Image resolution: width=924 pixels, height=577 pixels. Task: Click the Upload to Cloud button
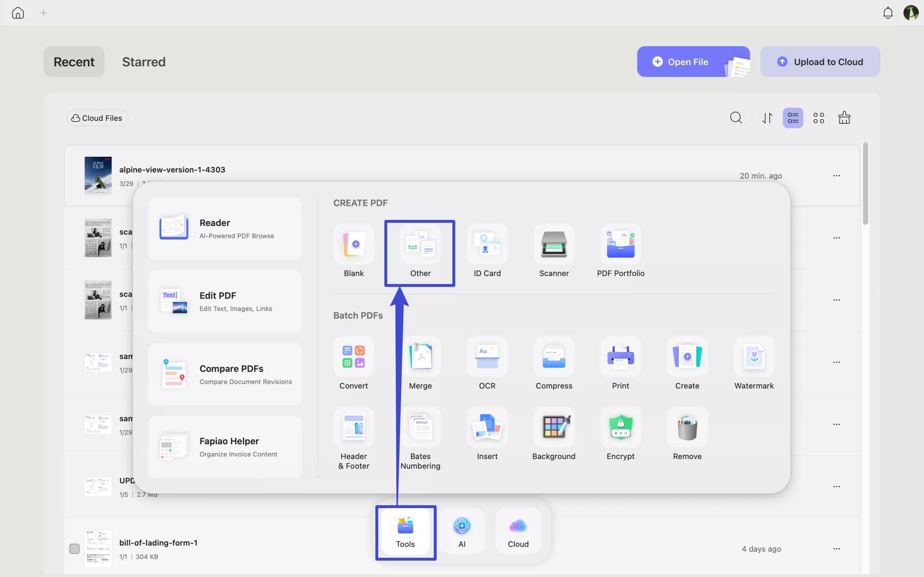[x=819, y=61]
